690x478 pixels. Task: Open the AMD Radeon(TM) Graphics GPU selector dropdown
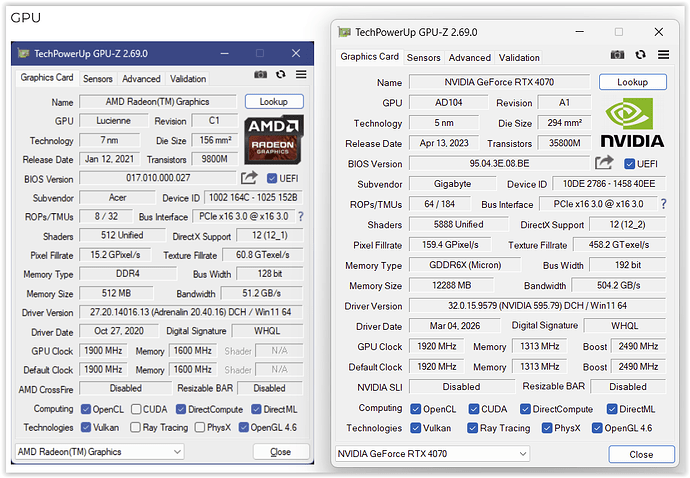pyautogui.click(x=99, y=452)
